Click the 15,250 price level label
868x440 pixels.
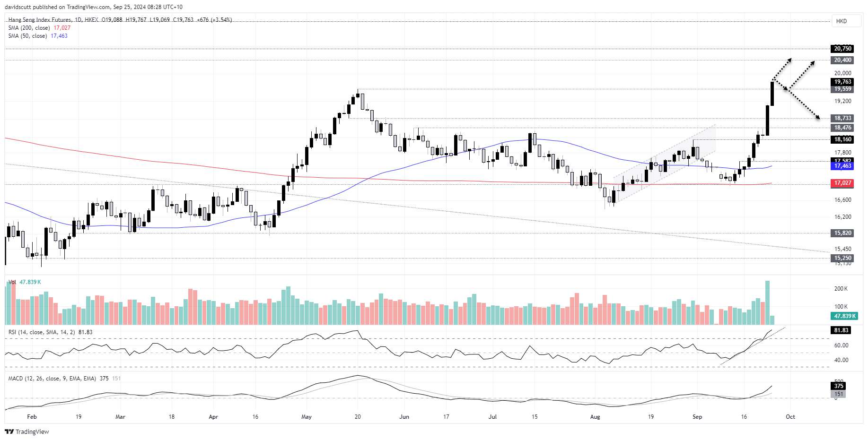pyautogui.click(x=842, y=258)
